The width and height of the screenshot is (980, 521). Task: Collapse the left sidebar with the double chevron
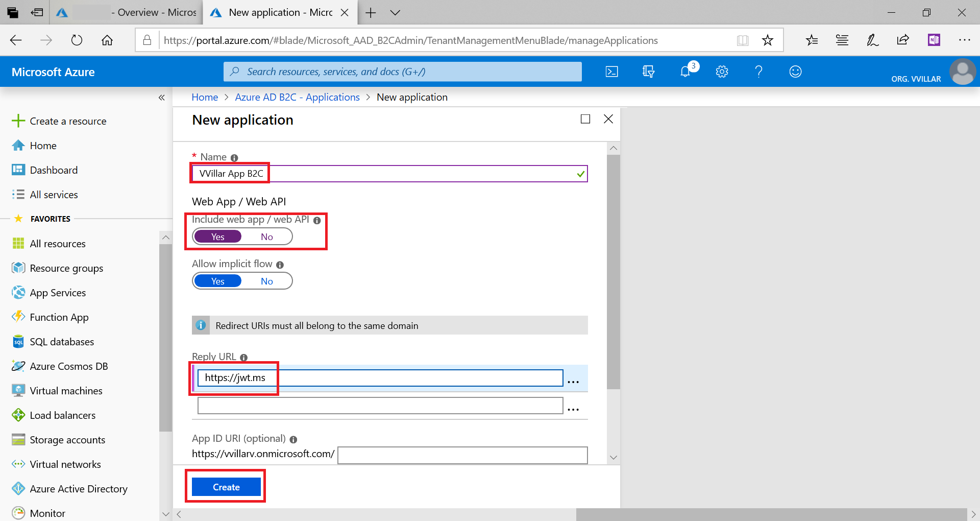click(162, 97)
